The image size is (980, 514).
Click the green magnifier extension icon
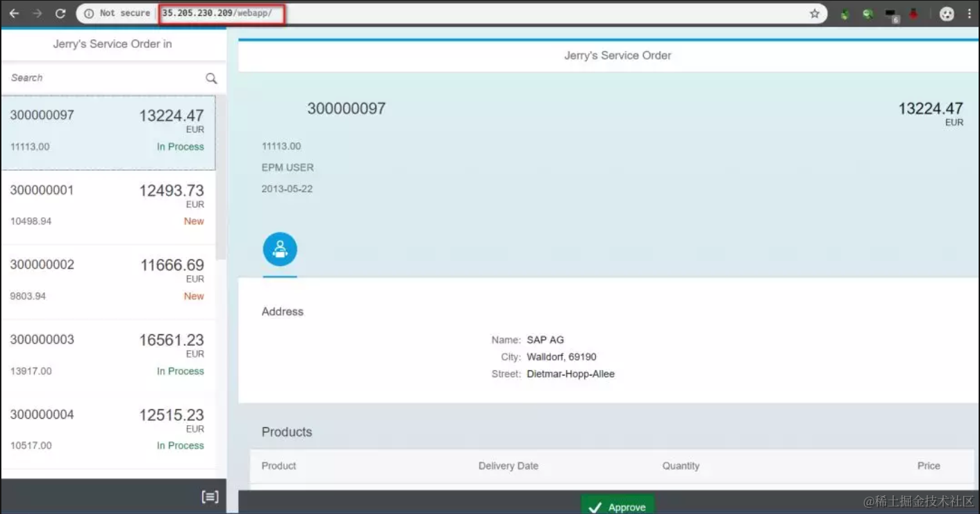(867, 13)
